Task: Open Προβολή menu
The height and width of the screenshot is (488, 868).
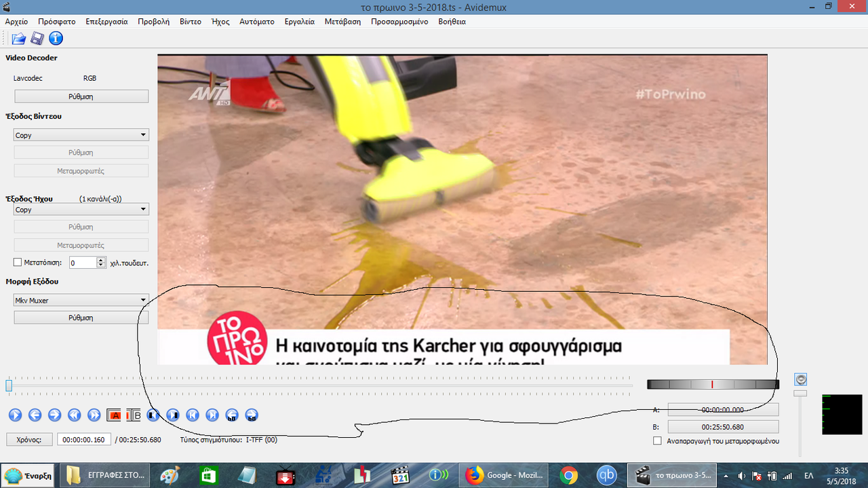Action: (x=153, y=22)
